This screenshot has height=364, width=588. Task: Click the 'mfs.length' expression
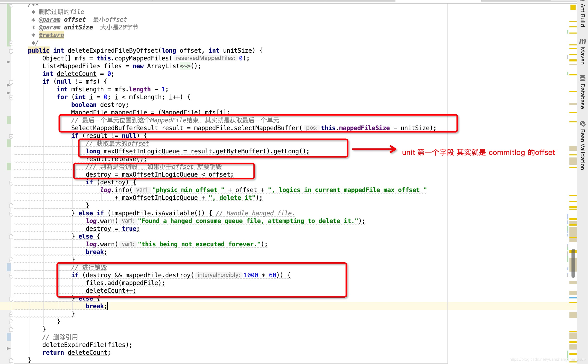tap(133, 89)
